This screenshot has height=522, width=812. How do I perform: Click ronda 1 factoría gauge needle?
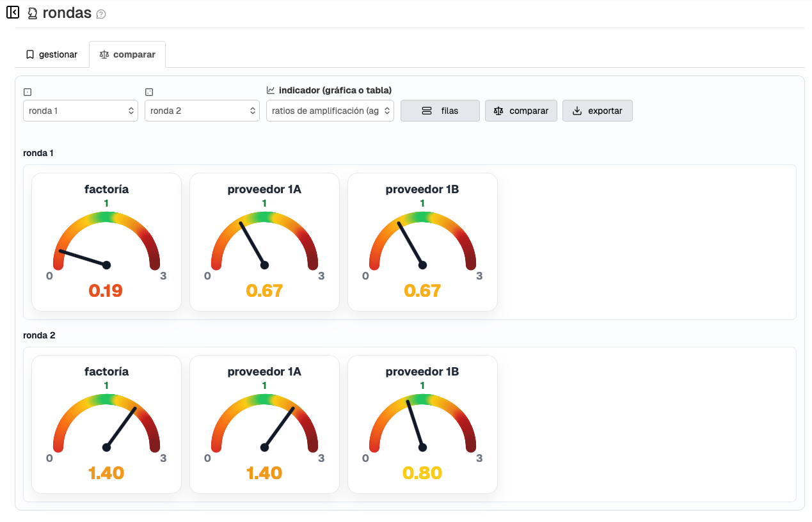[83, 258]
